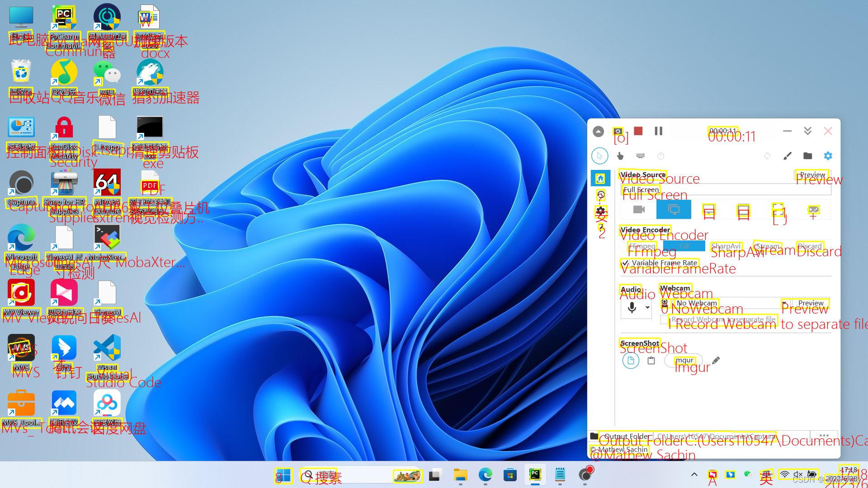Select the single-screen video source icon
This screenshot has height=488, width=868.
point(709,210)
